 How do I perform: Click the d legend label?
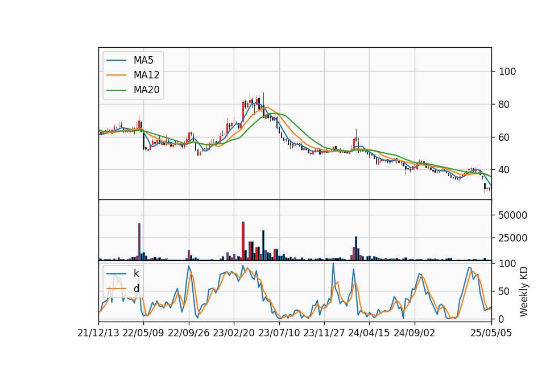pos(136,289)
